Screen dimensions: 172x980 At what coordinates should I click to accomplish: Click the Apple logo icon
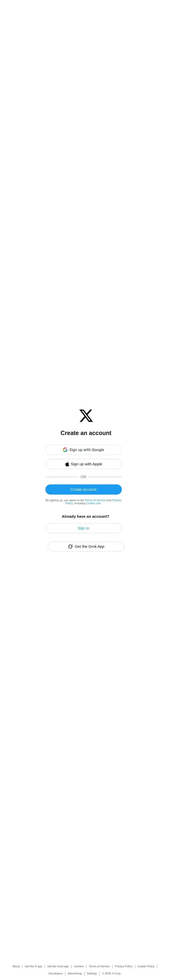(67, 464)
